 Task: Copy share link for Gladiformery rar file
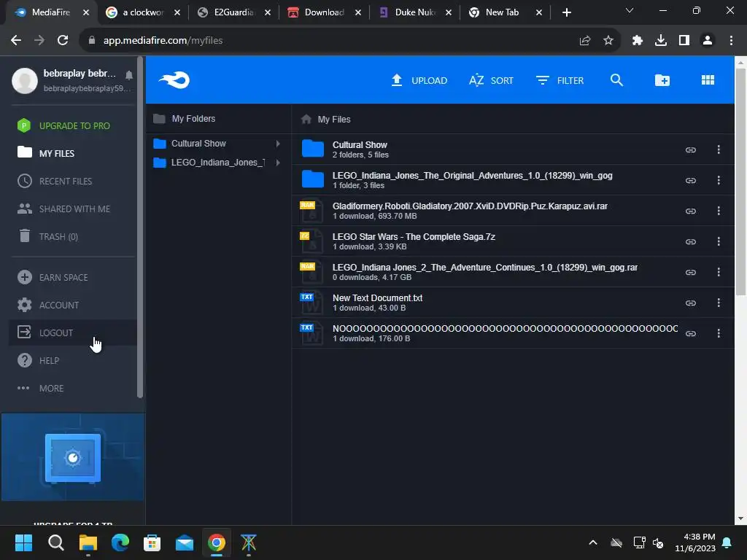pyautogui.click(x=690, y=211)
